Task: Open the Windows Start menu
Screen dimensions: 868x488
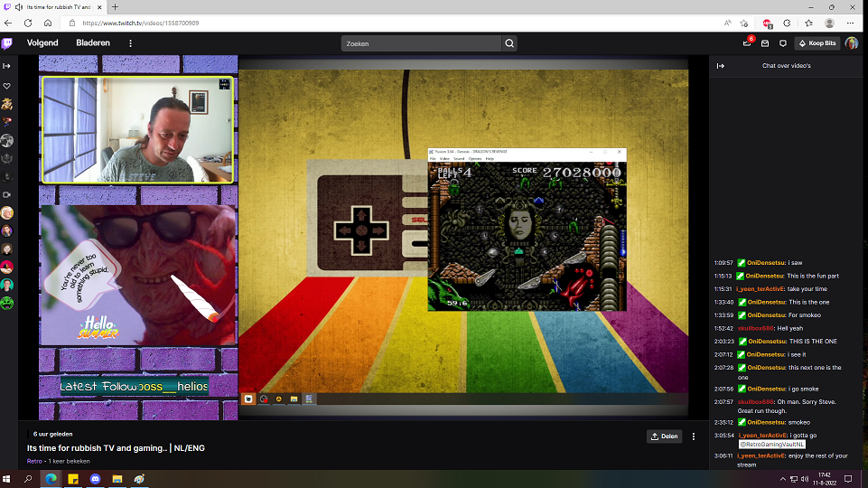Action: (x=6, y=479)
